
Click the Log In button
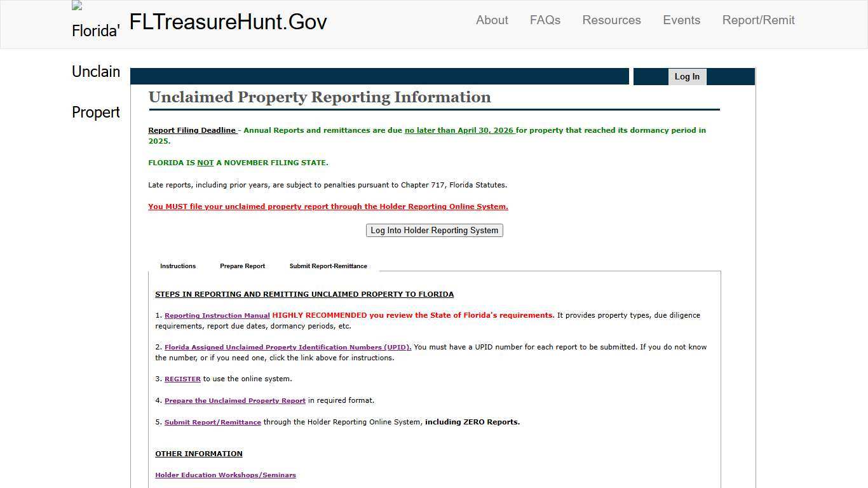687,76
